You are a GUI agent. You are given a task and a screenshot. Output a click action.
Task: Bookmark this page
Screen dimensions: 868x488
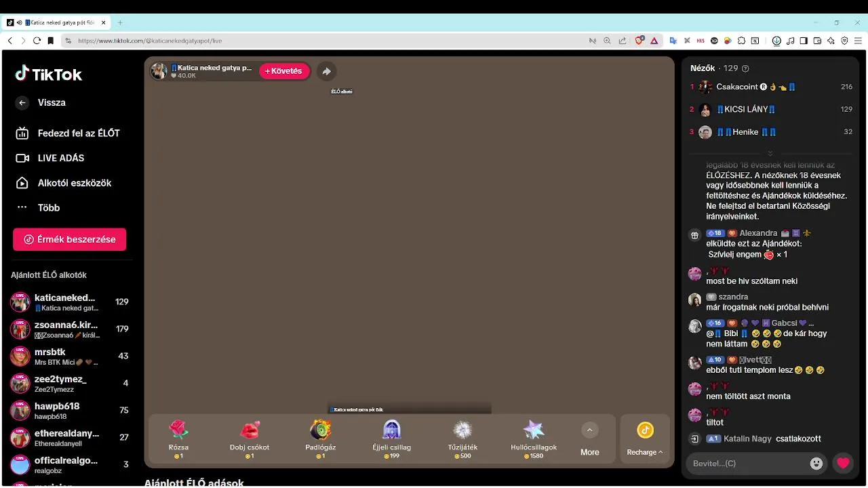pyautogui.click(x=50, y=41)
